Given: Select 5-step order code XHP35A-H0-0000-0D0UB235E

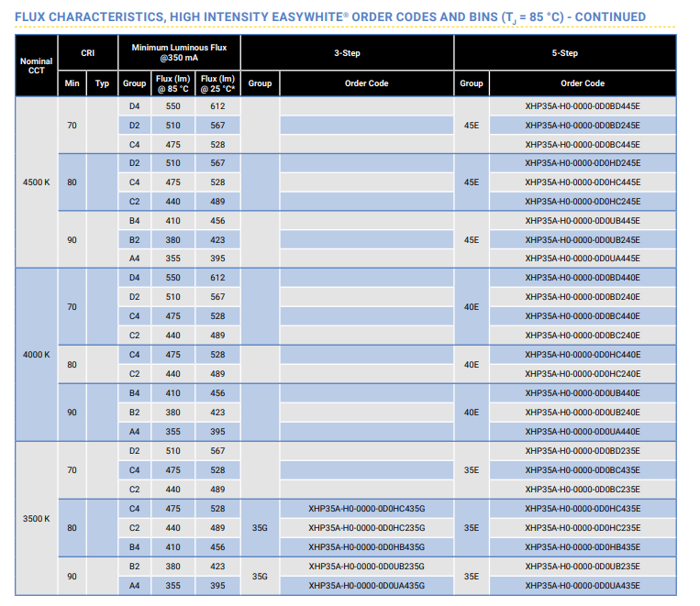Looking at the screenshot, I should click(583, 567).
